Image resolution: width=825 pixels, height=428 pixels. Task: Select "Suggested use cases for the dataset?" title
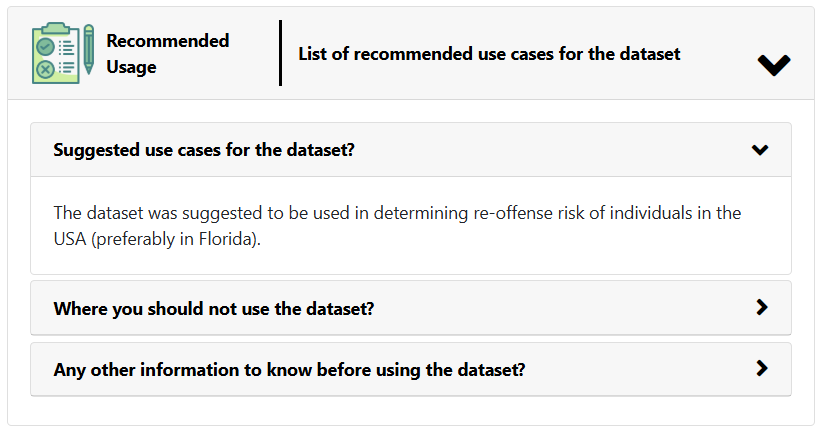tap(204, 150)
